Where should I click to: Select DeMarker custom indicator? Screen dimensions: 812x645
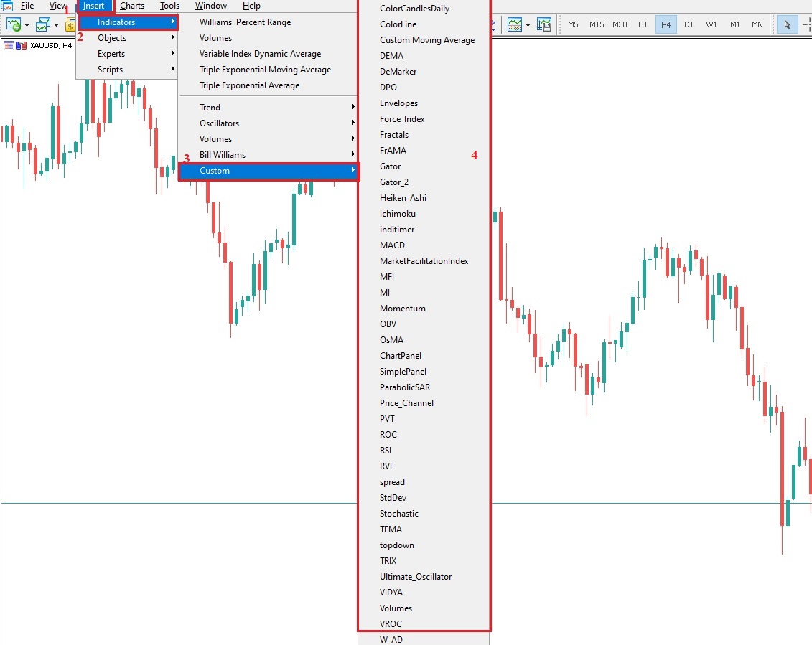pyautogui.click(x=424, y=72)
